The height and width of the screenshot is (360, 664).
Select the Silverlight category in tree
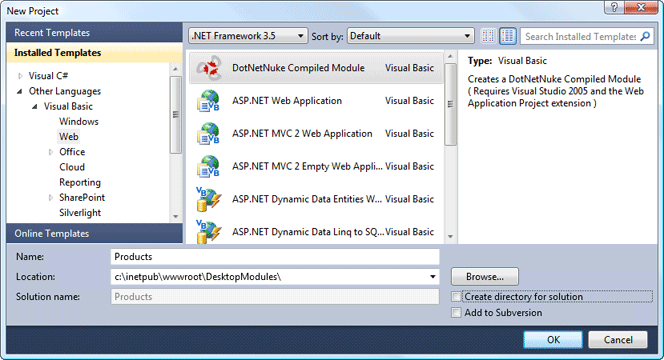(x=80, y=213)
